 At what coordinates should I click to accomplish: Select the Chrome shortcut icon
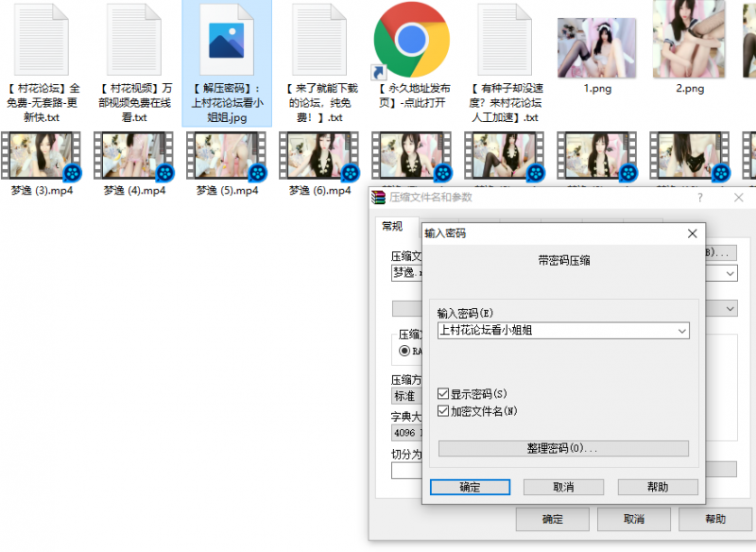tap(410, 41)
